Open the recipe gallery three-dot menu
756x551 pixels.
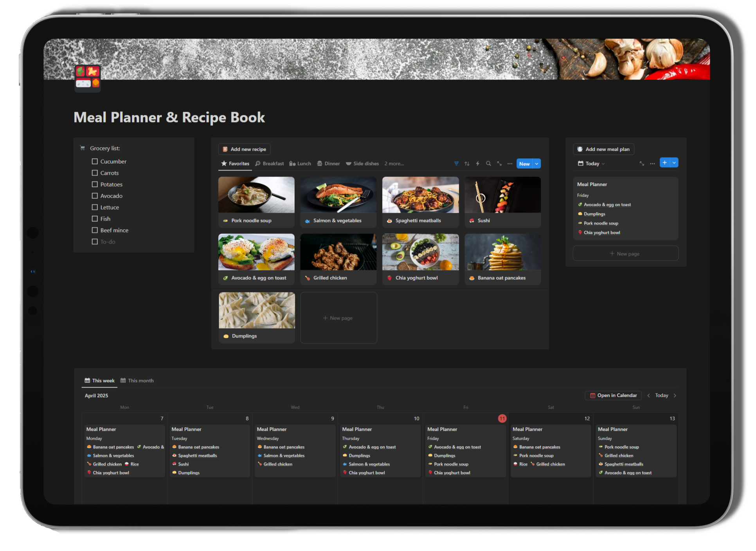[x=510, y=164]
